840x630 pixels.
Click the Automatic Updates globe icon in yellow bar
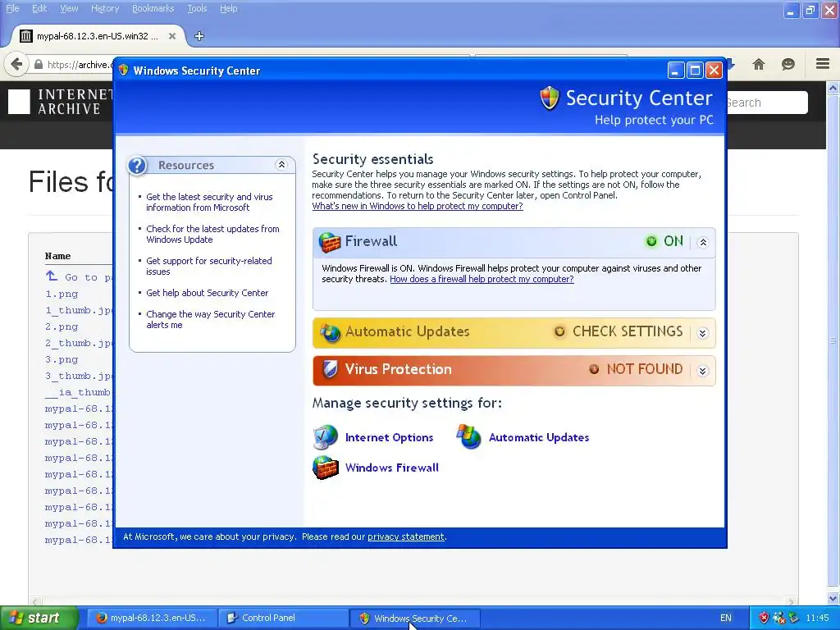(x=330, y=333)
